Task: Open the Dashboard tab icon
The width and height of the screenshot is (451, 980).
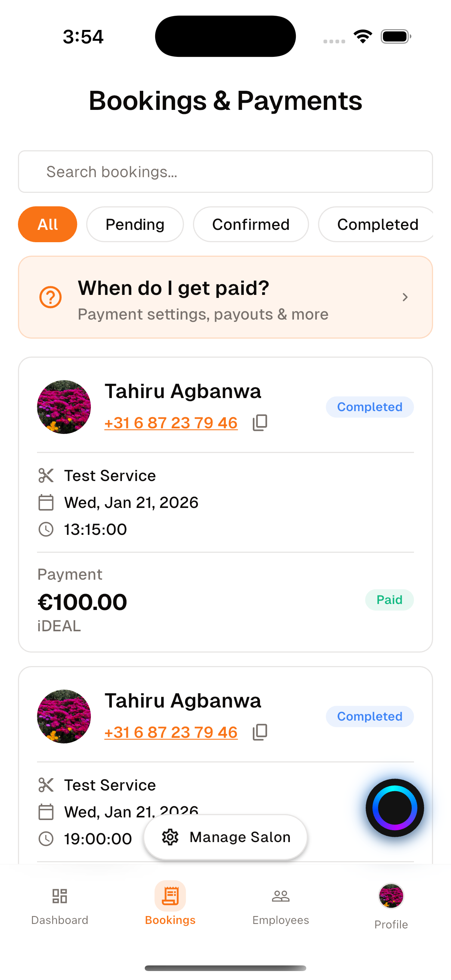Action: click(60, 896)
